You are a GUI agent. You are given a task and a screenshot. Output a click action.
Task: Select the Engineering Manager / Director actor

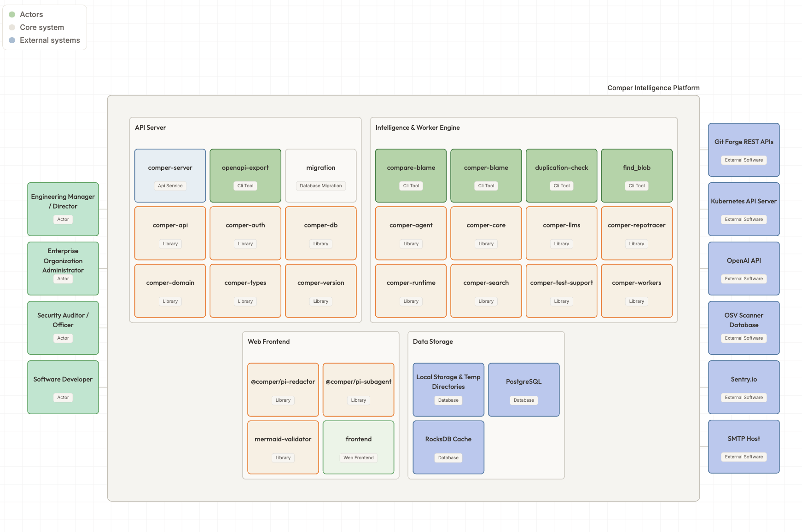coord(63,209)
